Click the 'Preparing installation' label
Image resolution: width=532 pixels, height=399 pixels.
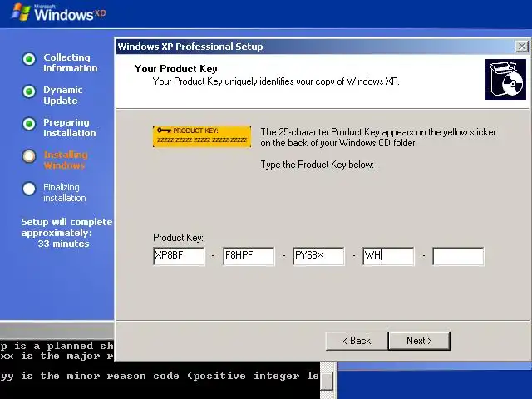pos(70,127)
